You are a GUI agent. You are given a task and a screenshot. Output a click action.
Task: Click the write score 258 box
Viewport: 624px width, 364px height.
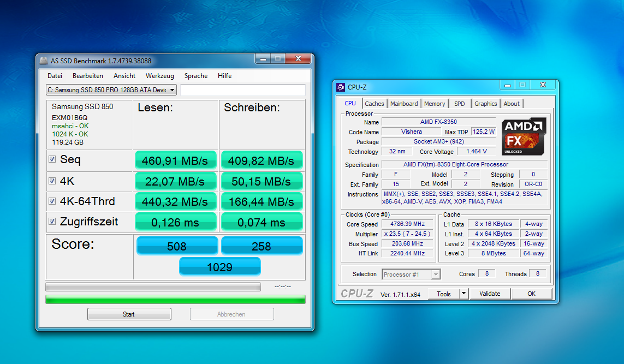coord(262,246)
